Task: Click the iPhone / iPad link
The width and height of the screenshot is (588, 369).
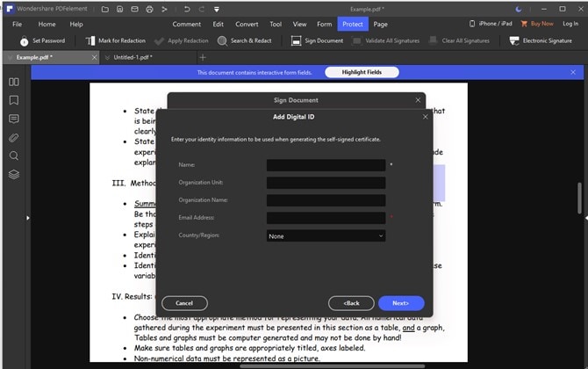Action: coord(491,24)
